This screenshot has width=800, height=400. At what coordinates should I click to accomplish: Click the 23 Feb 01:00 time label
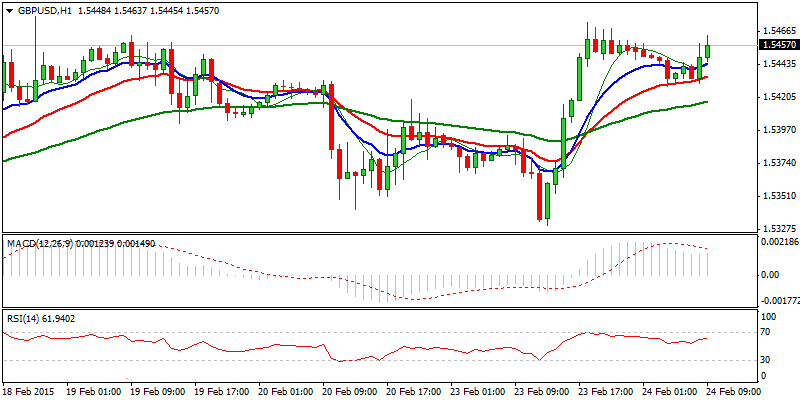coord(477,391)
